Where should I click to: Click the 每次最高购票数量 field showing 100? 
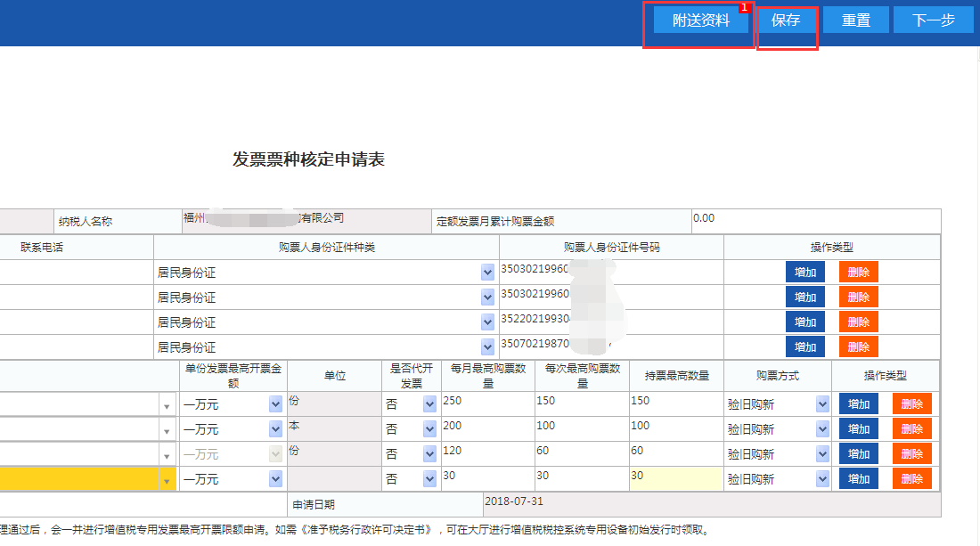(581, 429)
